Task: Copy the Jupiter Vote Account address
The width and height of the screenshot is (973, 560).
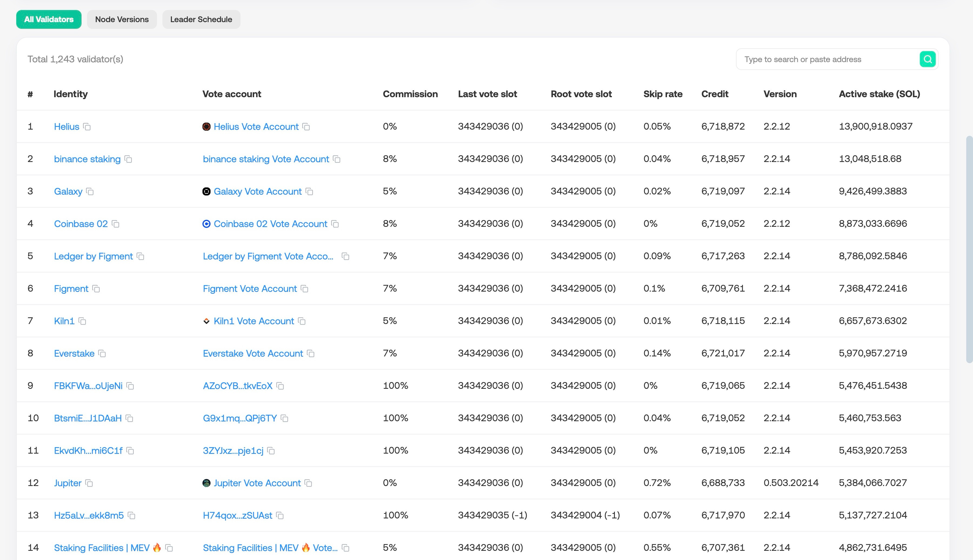Action: click(308, 483)
